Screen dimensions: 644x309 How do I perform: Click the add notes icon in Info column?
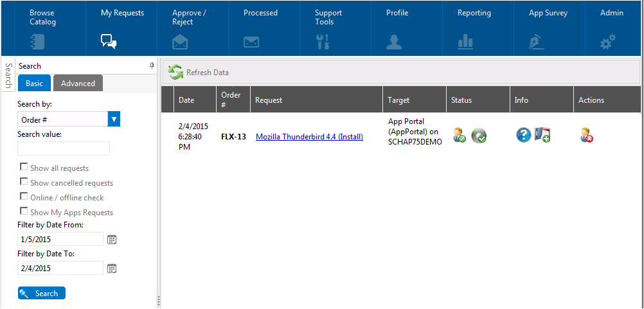coord(542,135)
